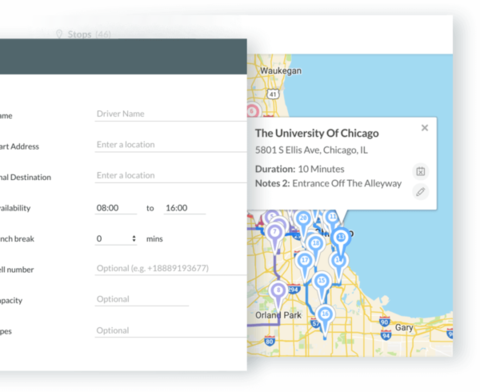Click the Start Address location field
480x392 pixels.
171,145
